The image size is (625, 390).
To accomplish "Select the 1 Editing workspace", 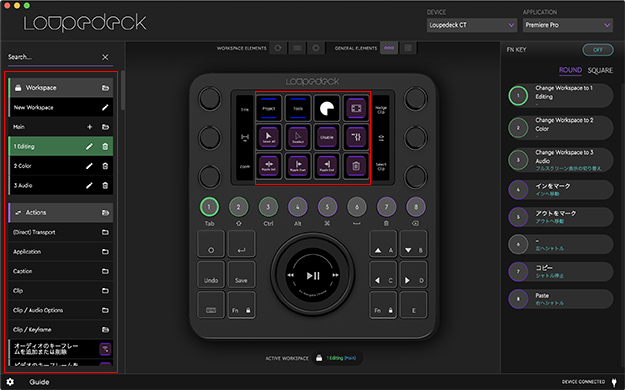I will point(61,146).
